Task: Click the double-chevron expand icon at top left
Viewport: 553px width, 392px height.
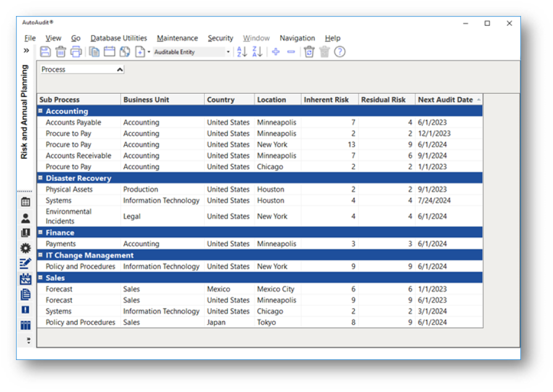Action: click(x=27, y=51)
